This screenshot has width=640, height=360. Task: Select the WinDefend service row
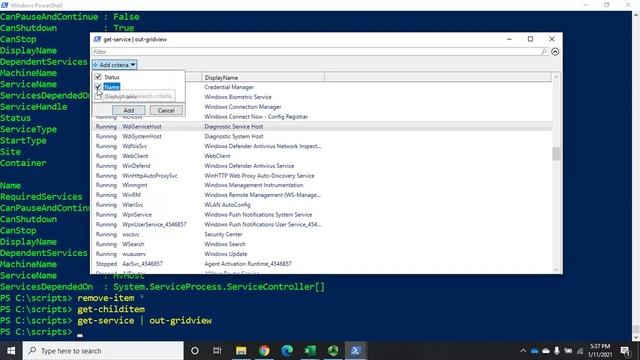(322, 166)
